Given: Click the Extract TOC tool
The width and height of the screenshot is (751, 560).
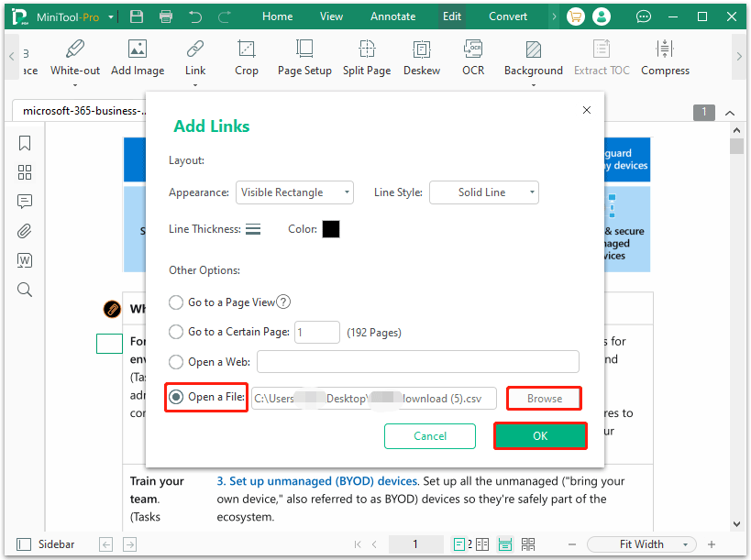Looking at the screenshot, I should tap(602, 58).
